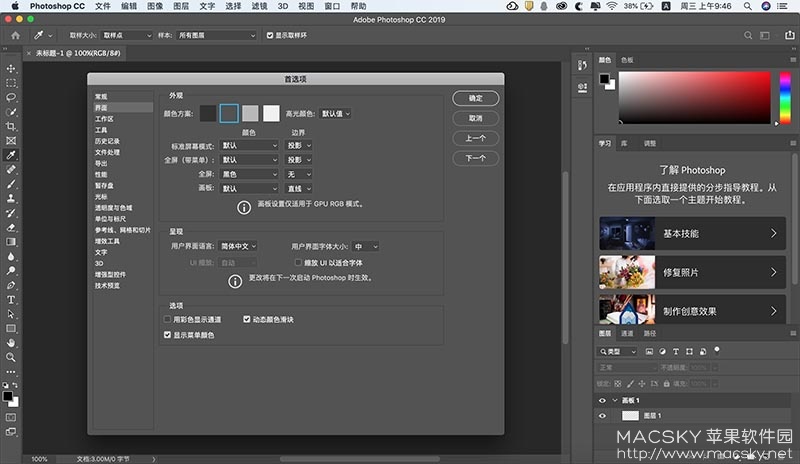Open the 图层 menu in menu bar

[x=181, y=6]
